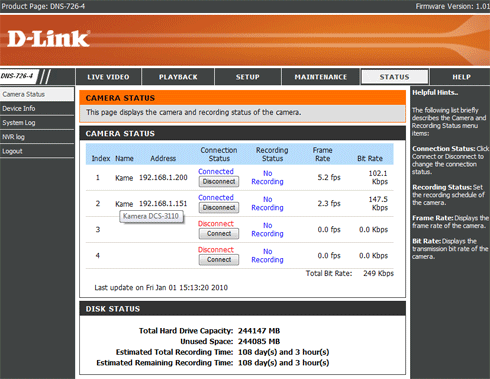
Task: Click the Disk Status section header
Action: (x=243, y=309)
